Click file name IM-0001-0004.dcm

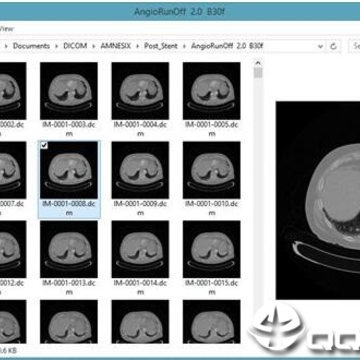coord(140,129)
